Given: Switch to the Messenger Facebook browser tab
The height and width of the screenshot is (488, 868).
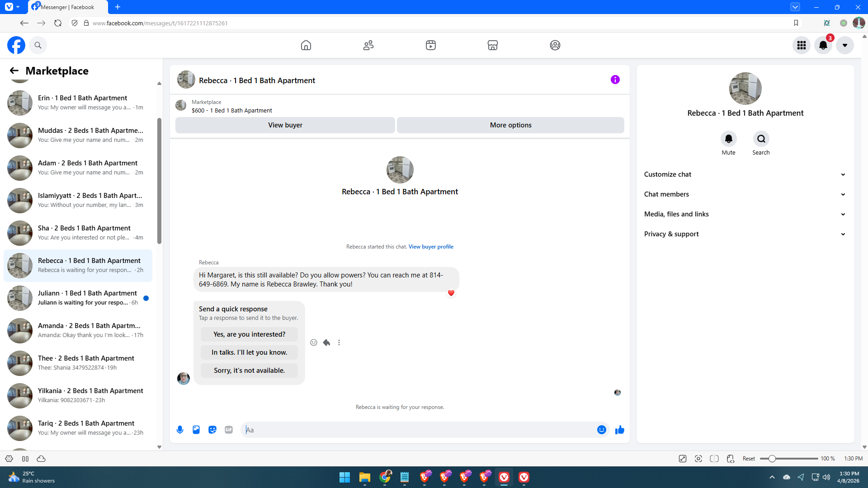Looking at the screenshot, I should tap(68, 7).
